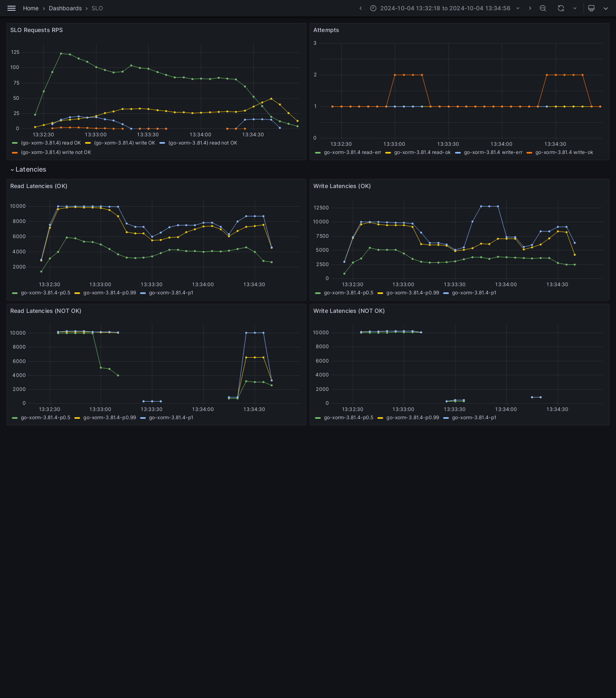The image size is (616, 698).
Task: Toggle read-ok series in Attempts legend
Action: (x=422, y=152)
